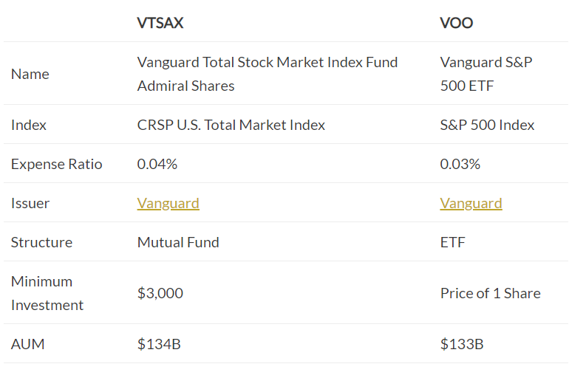Click the $134B AUM value

click(159, 344)
